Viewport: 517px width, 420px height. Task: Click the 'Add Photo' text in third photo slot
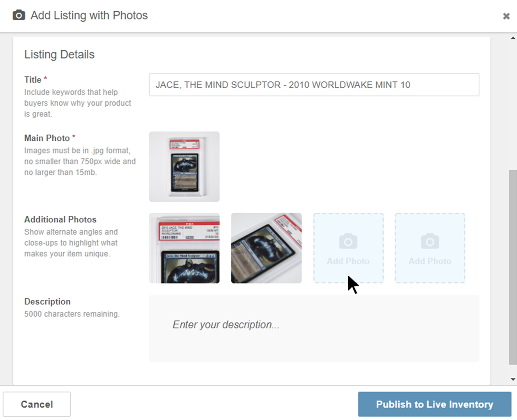click(x=348, y=261)
